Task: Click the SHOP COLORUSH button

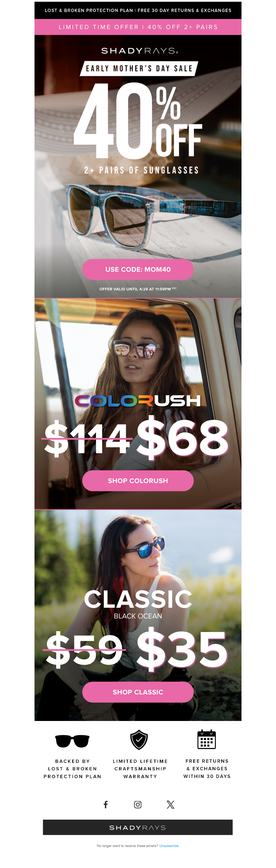Action: 138,480
